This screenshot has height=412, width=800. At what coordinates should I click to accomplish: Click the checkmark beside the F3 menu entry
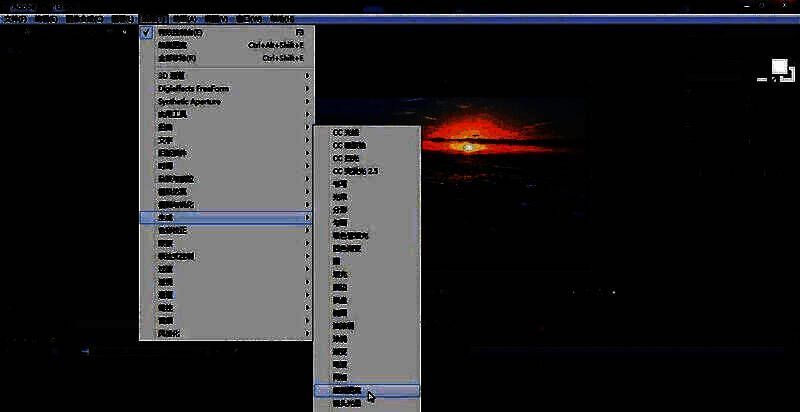click(x=147, y=32)
